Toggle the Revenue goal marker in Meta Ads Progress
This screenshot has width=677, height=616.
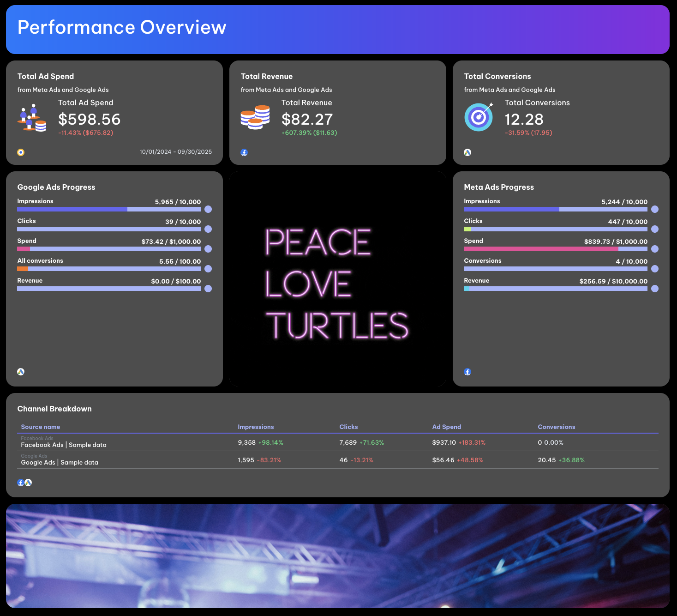[654, 289]
